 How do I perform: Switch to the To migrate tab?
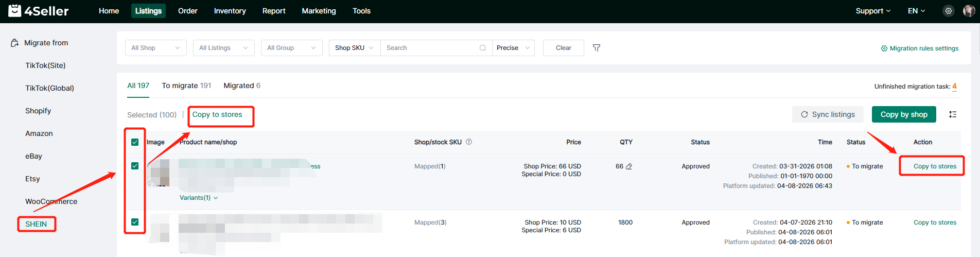[186, 85]
